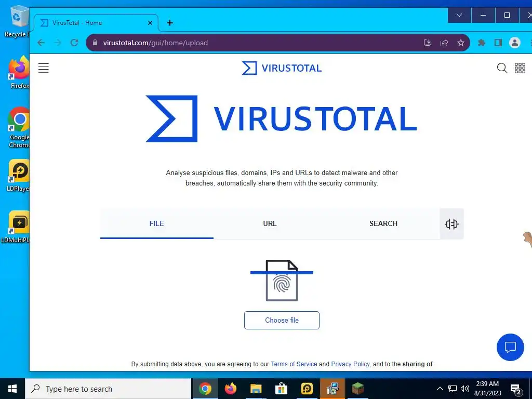Open the notification center icon
This screenshot has height=399, width=532.
coord(516,390)
